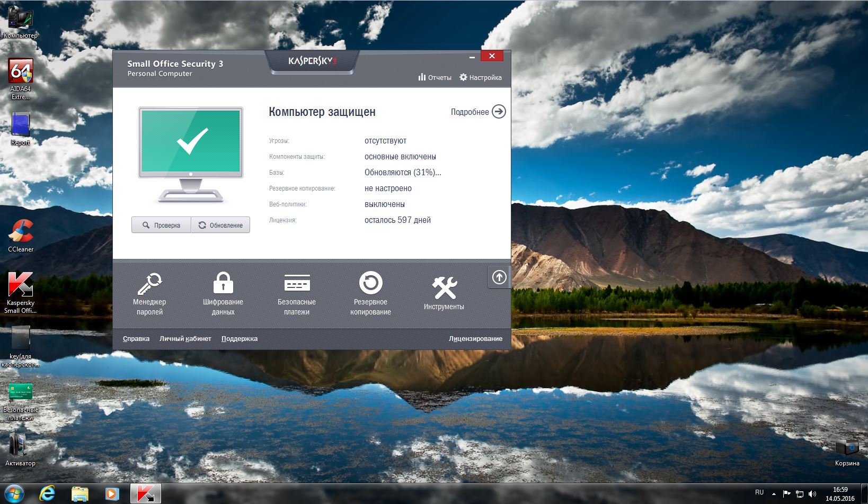The width and height of the screenshot is (868, 504).
Task: Minimize the Kaspersky window
Action: (472, 56)
